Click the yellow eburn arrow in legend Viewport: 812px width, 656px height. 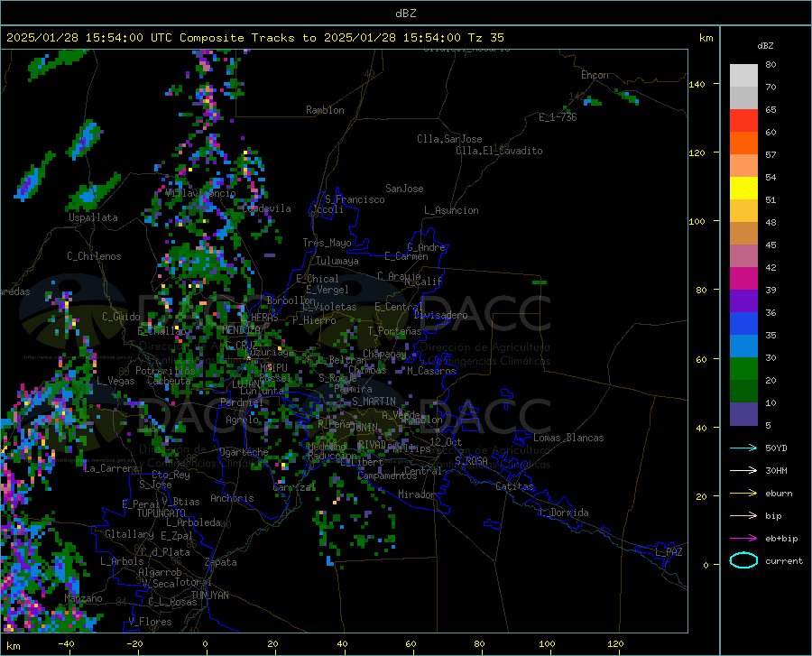tap(743, 494)
